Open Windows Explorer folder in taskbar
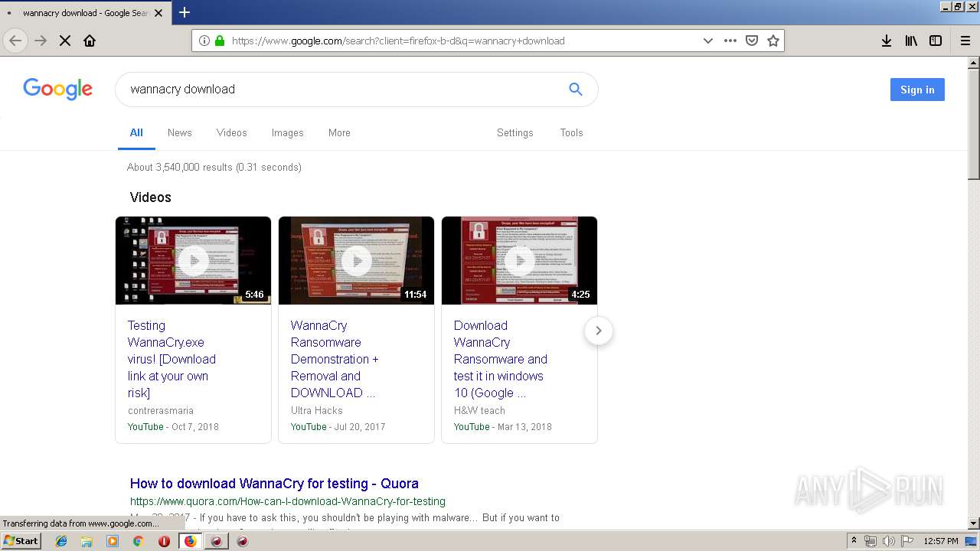Screen dimensions: 980x551 (x=87, y=541)
